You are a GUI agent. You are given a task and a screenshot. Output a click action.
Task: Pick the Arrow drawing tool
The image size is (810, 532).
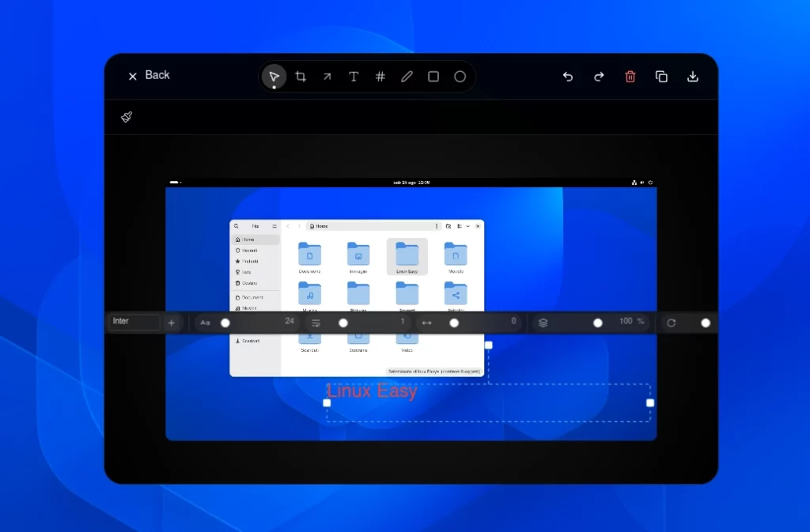coord(327,77)
